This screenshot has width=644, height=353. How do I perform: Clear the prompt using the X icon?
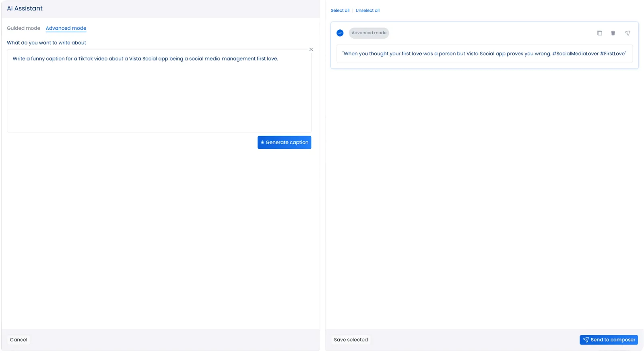pos(311,50)
